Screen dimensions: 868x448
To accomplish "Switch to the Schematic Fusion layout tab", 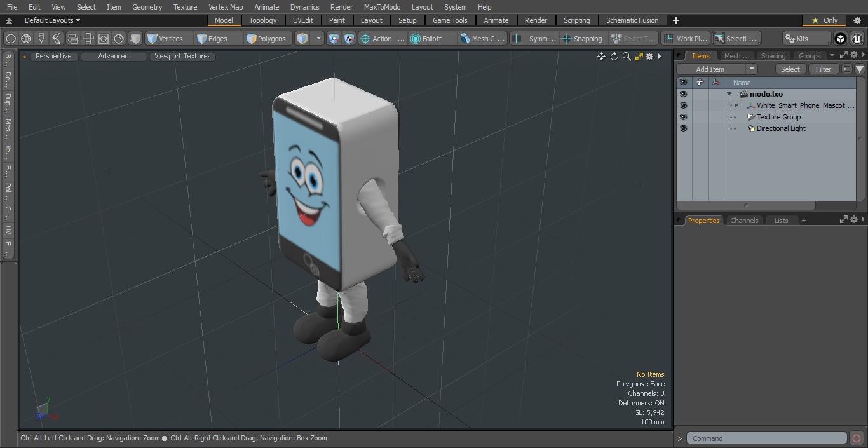I will point(632,20).
